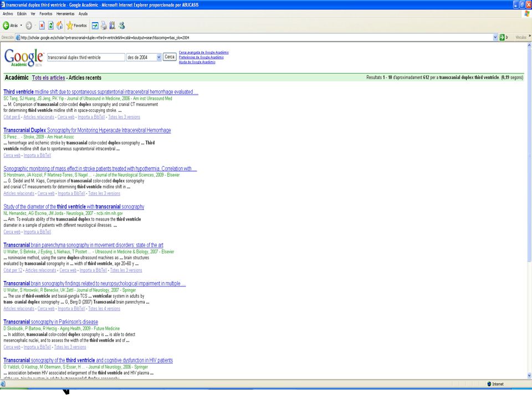Open the Favoritos star button
The height and width of the screenshot is (399, 532).
[x=76, y=25]
